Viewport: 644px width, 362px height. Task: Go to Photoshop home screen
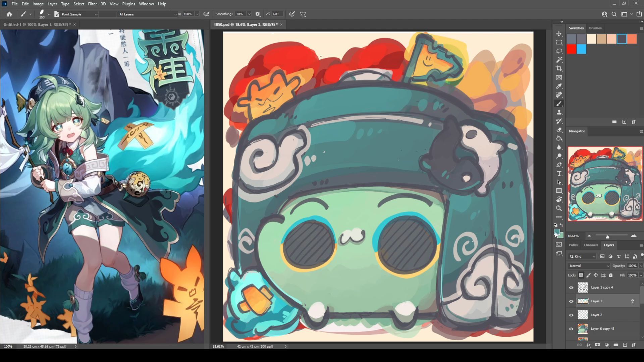(9, 14)
